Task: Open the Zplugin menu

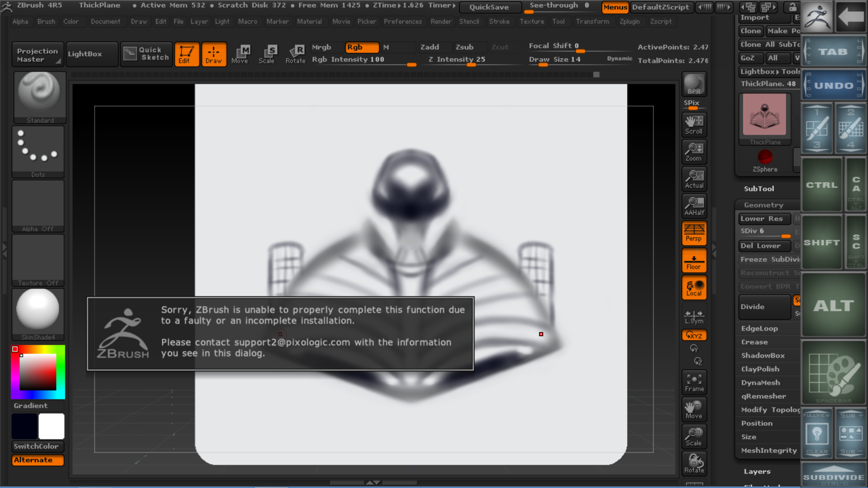Action: pyautogui.click(x=630, y=21)
